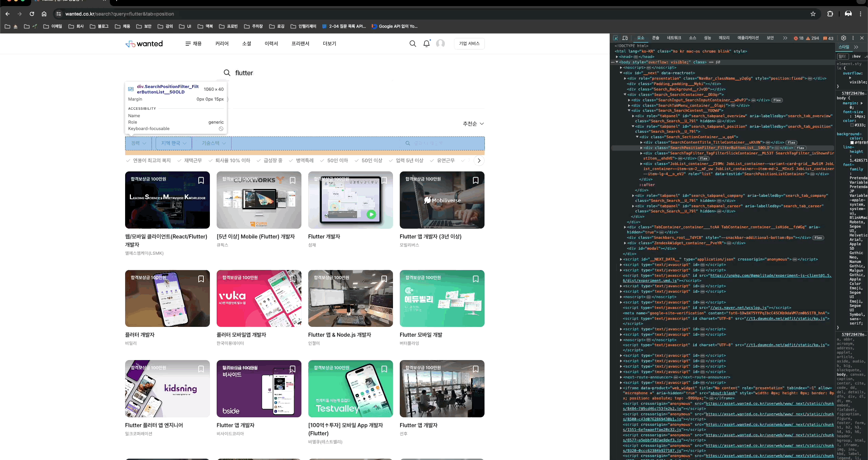Viewport: 868px width, 460px height.
Task: Click the background-color #f8f8f8 swatch
Action: (x=852, y=143)
